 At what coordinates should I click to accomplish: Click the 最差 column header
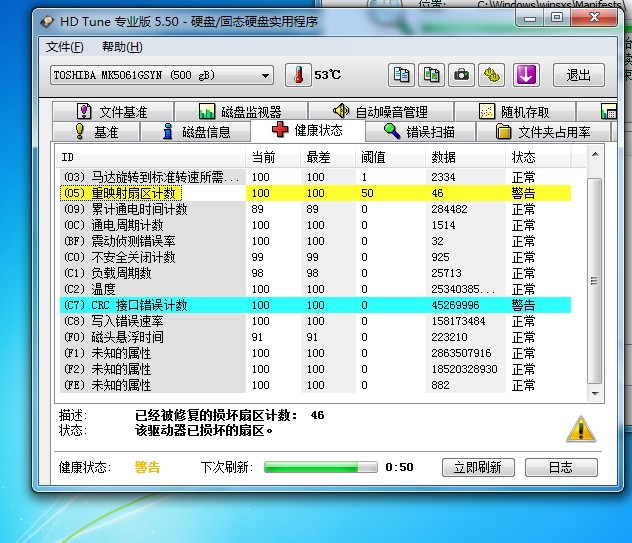coord(328,157)
